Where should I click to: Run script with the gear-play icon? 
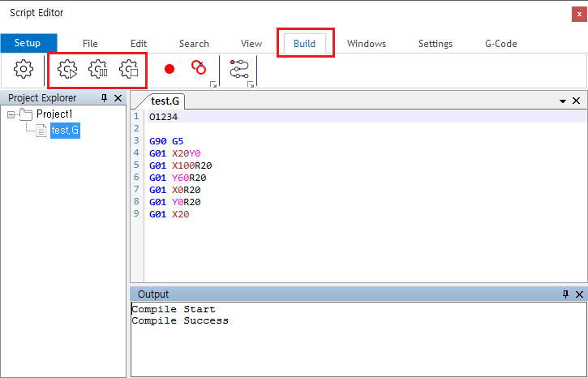click(x=67, y=70)
